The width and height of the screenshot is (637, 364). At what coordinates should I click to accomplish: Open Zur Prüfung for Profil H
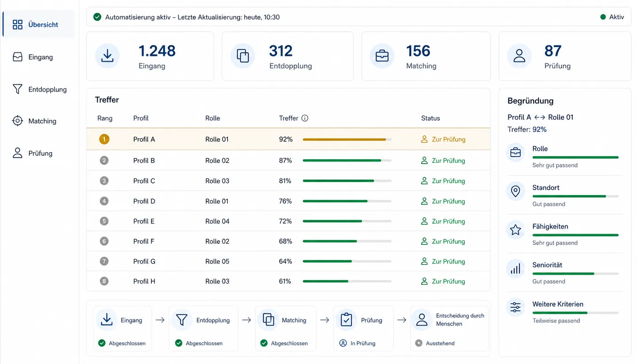[x=443, y=281]
